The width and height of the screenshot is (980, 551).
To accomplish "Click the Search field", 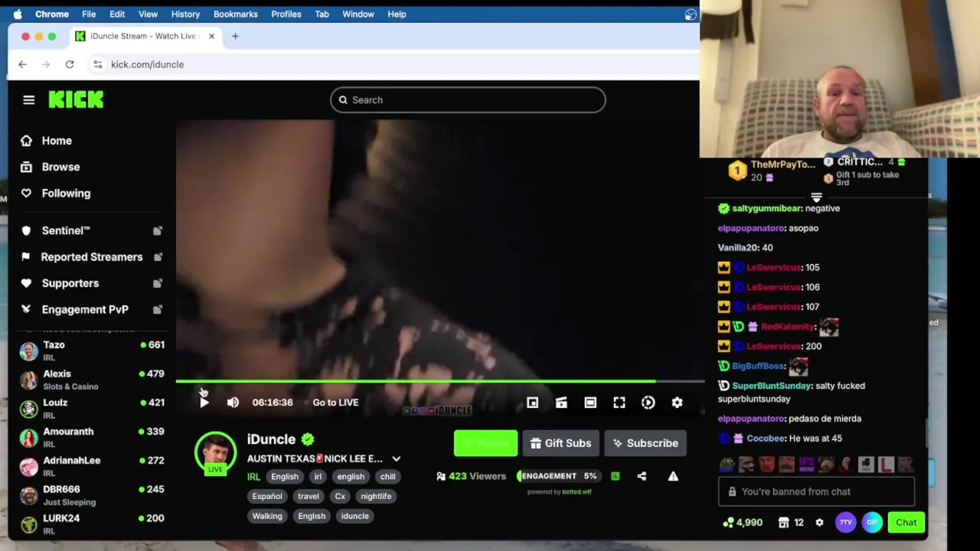I will pos(468,100).
